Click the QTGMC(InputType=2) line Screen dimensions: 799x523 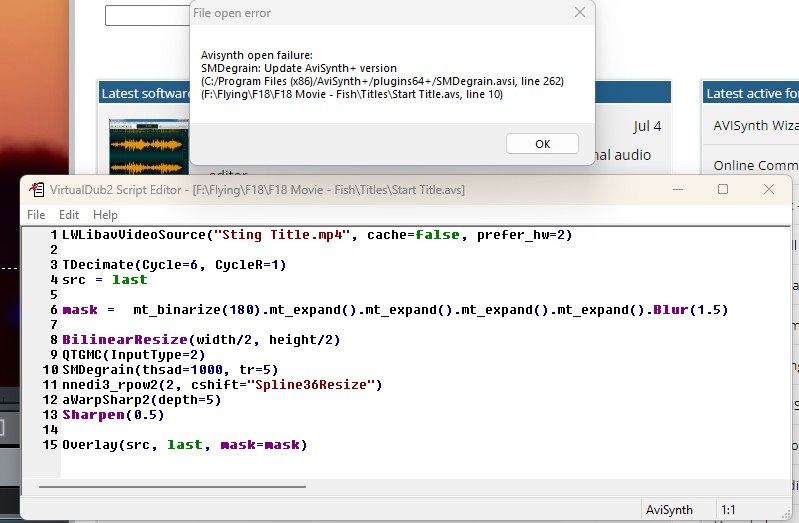pos(134,355)
